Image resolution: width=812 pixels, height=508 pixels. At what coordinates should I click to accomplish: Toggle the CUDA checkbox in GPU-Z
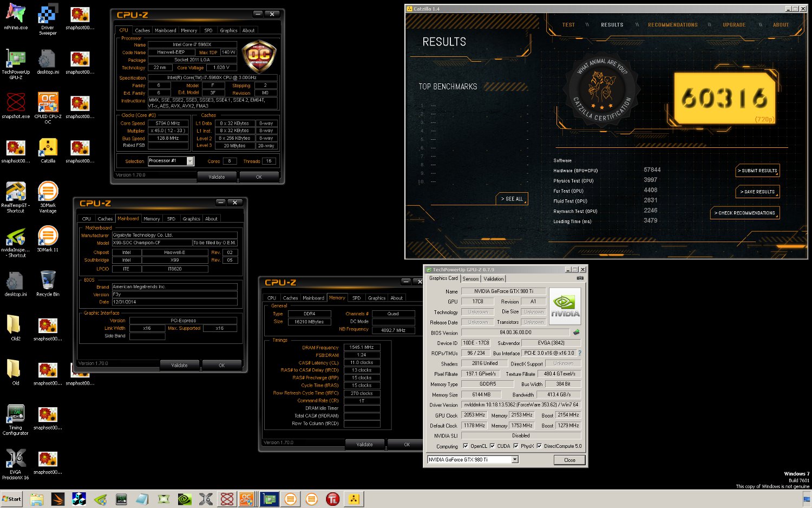coord(492,446)
